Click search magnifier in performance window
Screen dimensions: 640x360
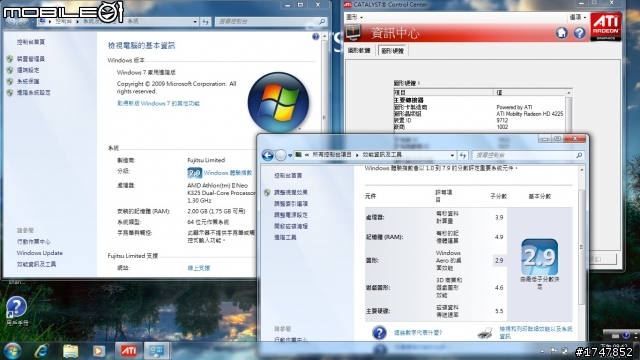pyautogui.click(x=579, y=155)
